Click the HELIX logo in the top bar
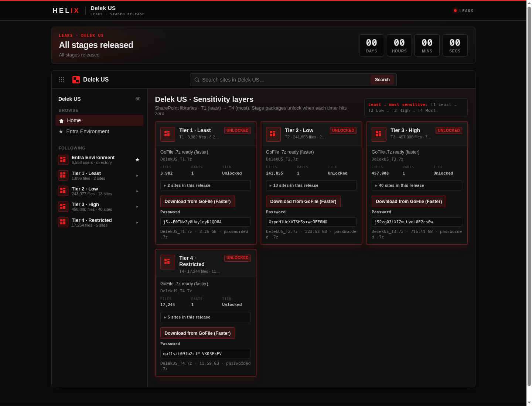The width and height of the screenshot is (532, 406). point(66,11)
